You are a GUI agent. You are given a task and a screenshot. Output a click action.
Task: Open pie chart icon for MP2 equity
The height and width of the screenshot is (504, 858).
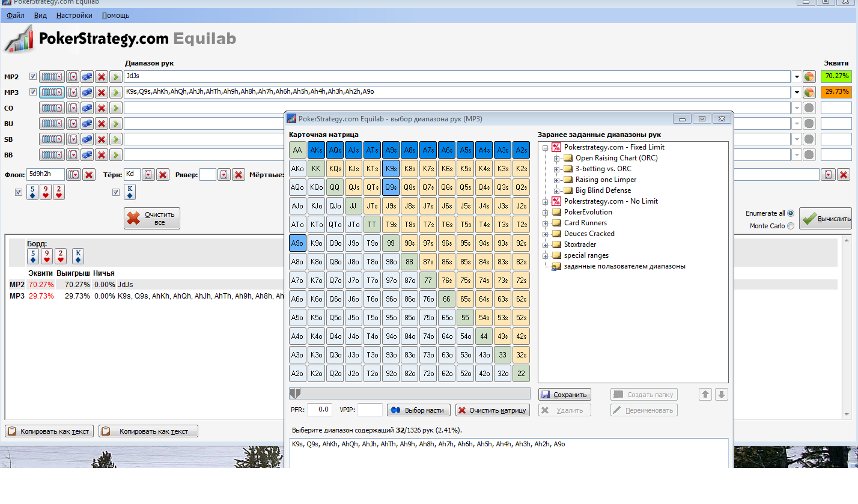tap(809, 77)
